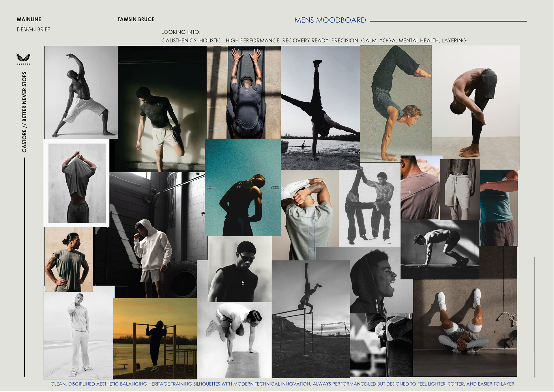Open the teal Olympic champion poster image
The height and width of the screenshot is (392, 554).
(x=243, y=187)
